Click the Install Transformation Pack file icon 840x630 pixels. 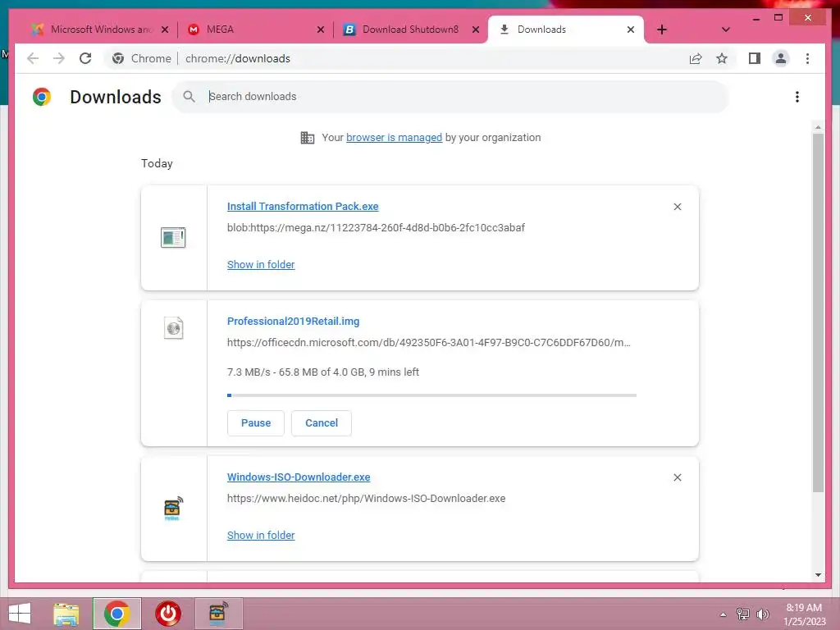(173, 237)
